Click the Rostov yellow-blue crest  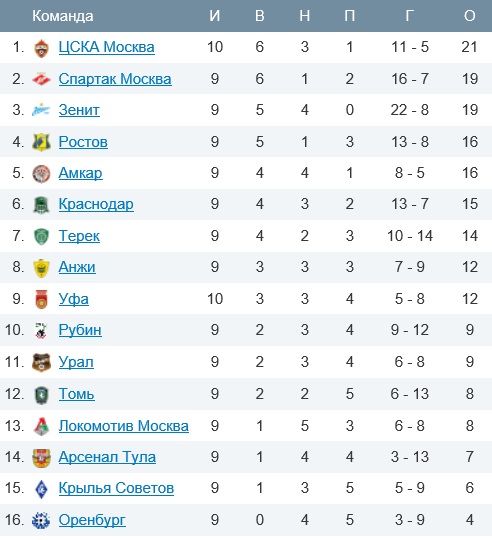[41, 142]
